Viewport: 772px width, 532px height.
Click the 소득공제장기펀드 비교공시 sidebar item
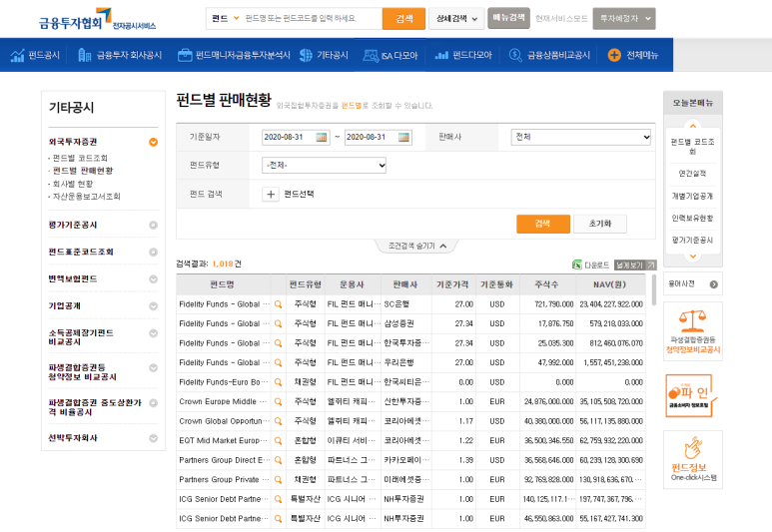(81, 337)
